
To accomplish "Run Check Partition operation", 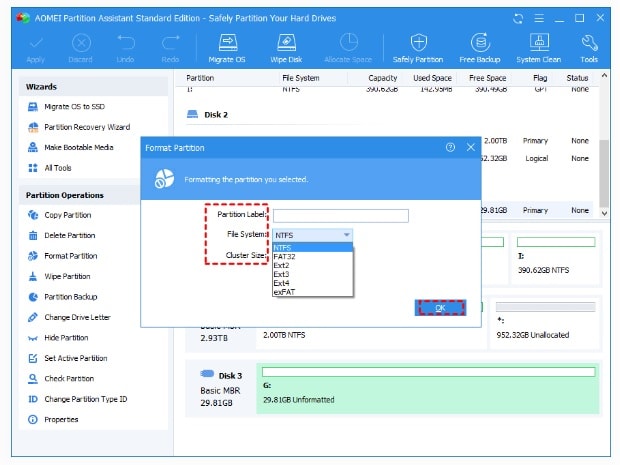I will point(61,379).
